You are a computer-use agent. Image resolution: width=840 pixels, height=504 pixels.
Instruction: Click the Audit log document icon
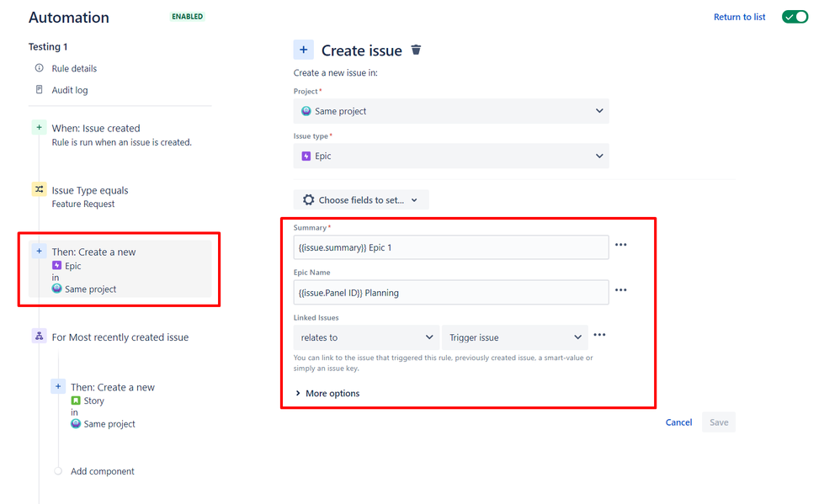39,89
